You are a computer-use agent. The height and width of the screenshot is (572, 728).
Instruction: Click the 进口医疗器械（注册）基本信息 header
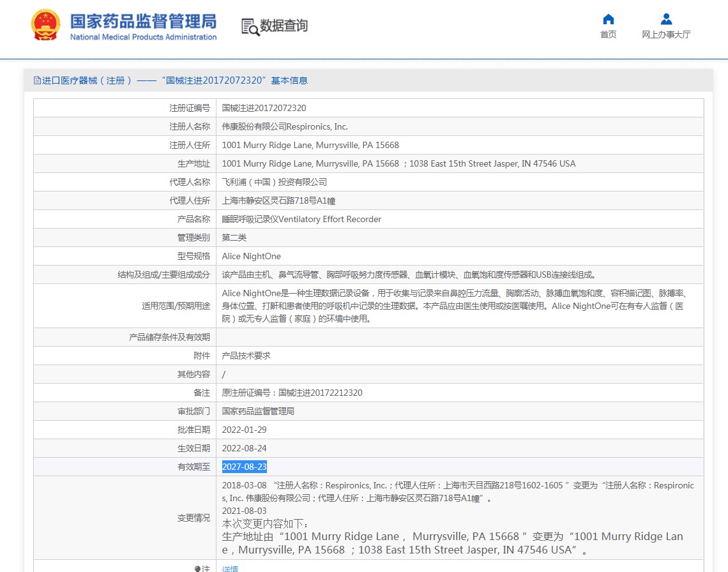click(171, 80)
